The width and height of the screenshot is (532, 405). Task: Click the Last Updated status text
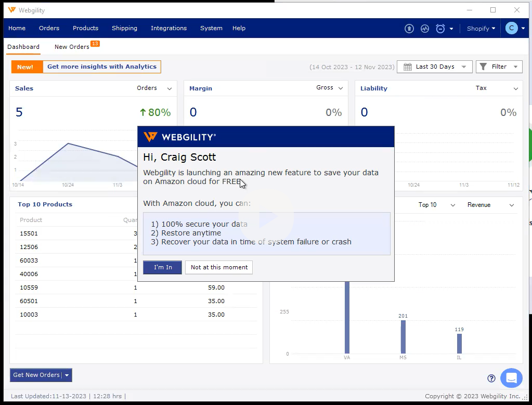[68, 396]
